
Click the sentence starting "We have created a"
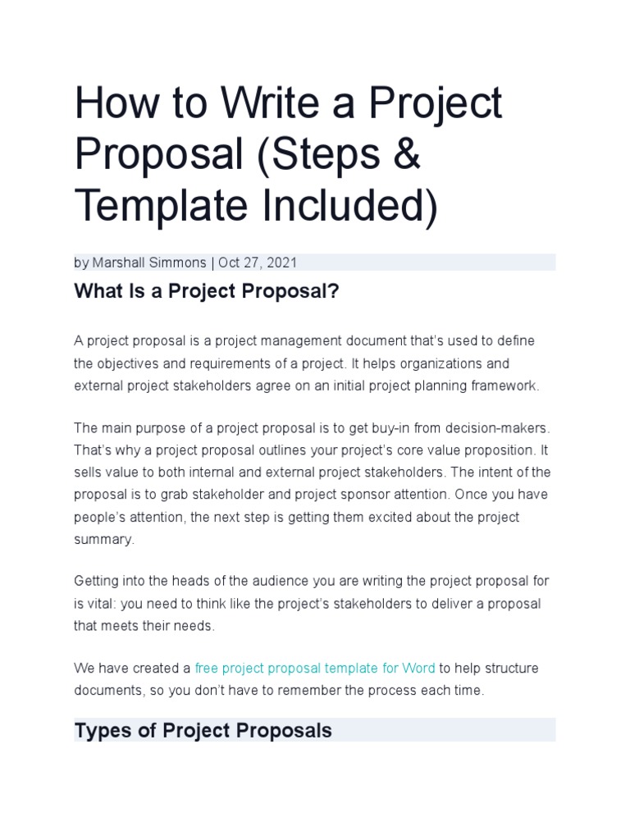point(132,668)
